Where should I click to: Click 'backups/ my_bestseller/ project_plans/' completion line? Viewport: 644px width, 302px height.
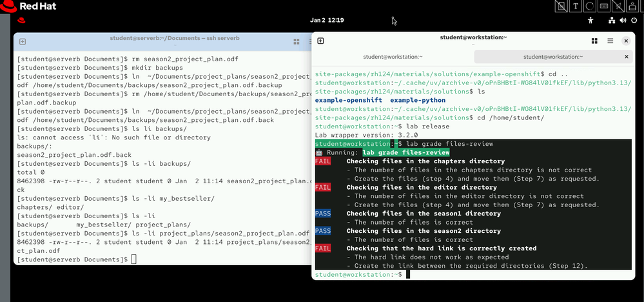(x=104, y=225)
